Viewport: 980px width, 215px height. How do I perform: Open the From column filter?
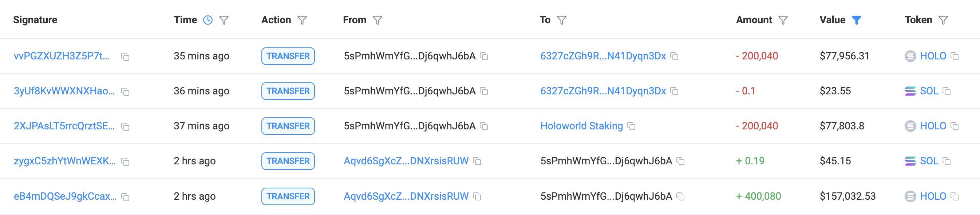pyautogui.click(x=378, y=20)
